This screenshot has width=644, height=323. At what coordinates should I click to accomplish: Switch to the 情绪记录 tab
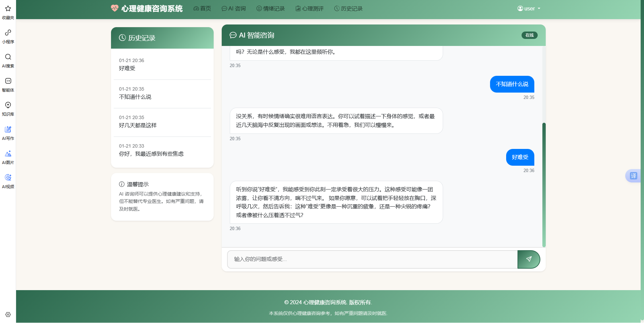pyautogui.click(x=270, y=8)
